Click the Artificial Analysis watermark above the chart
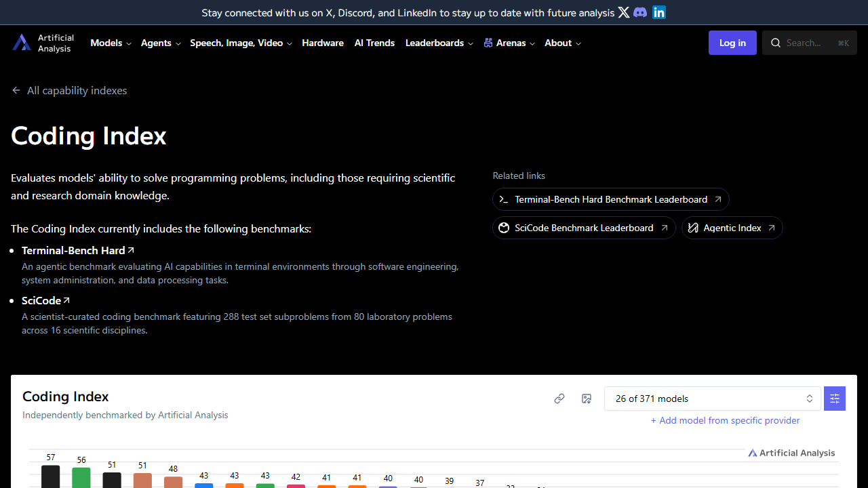The height and width of the screenshot is (488, 868). [x=791, y=453]
